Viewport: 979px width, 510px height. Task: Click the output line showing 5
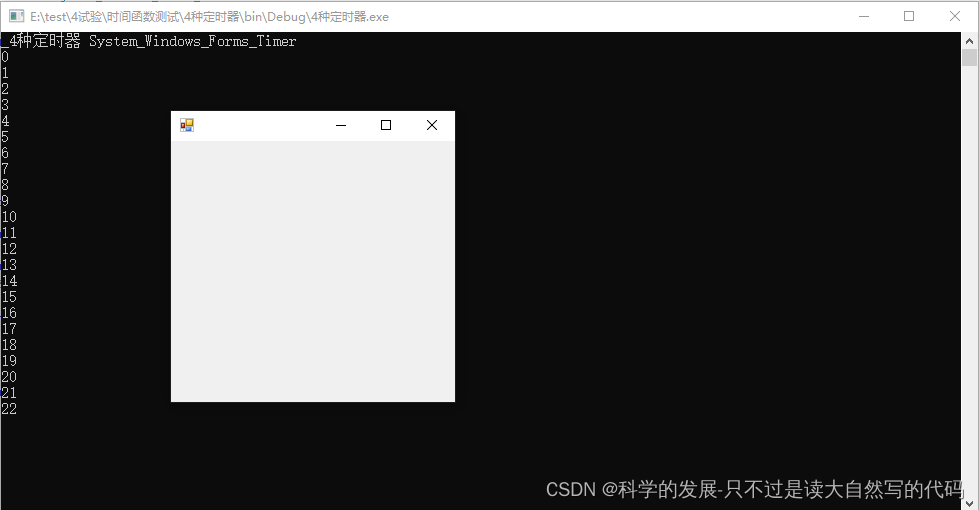[x=5, y=137]
